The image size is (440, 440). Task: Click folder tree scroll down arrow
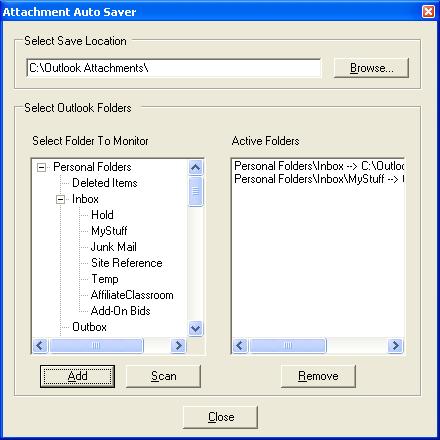(x=195, y=328)
